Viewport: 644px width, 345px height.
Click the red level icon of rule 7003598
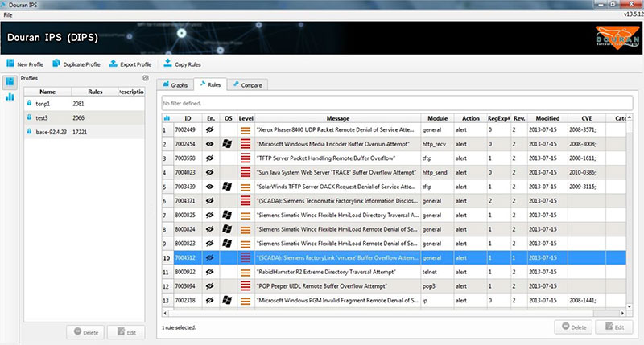click(x=246, y=158)
